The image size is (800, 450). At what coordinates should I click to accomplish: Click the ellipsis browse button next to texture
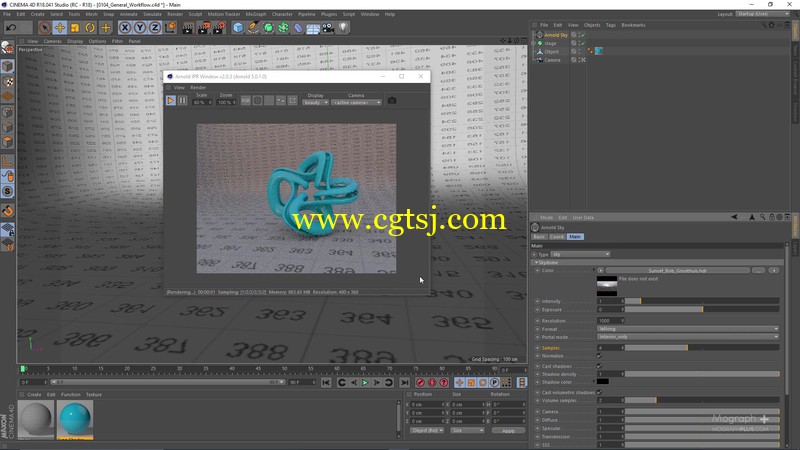(758, 270)
